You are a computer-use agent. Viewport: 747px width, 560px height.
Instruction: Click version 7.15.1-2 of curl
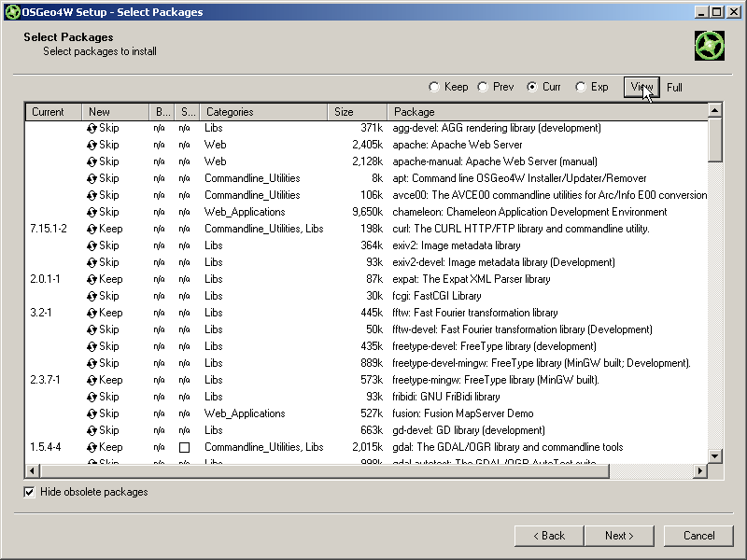pyautogui.click(x=49, y=229)
